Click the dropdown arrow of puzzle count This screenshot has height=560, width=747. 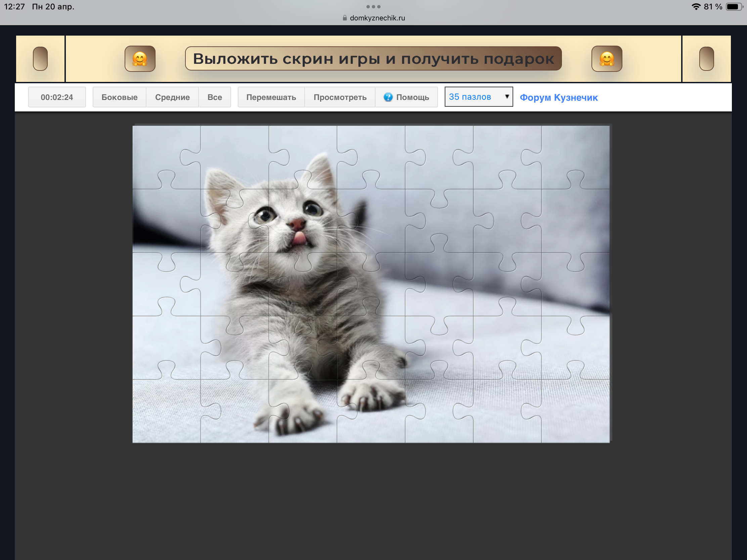point(507,97)
